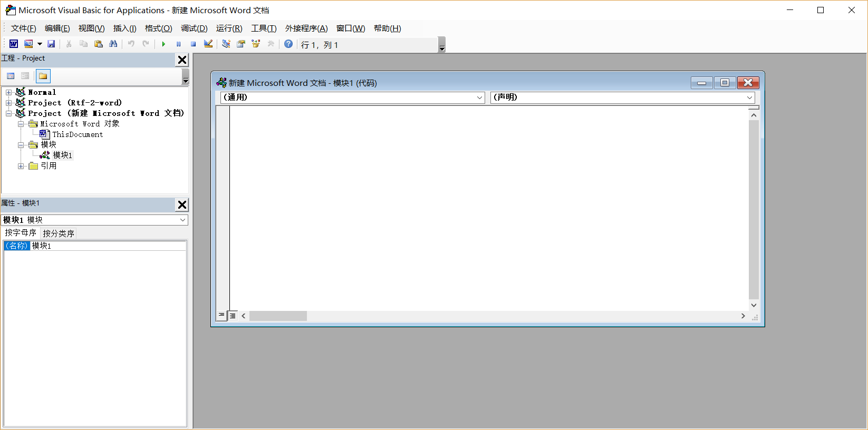Open Object Browser toolbar icon
868x430 pixels.
[256, 44]
